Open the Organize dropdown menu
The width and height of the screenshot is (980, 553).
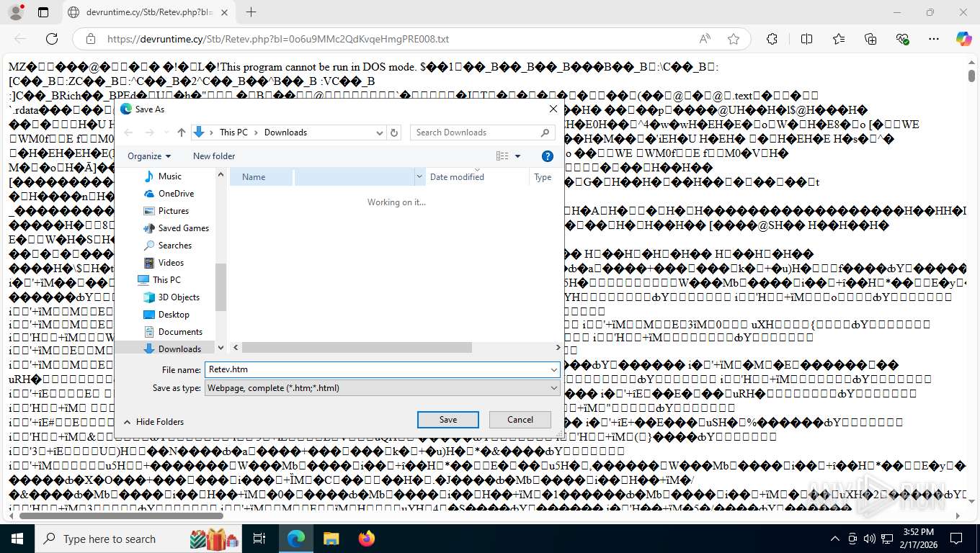(x=149, y=156)
